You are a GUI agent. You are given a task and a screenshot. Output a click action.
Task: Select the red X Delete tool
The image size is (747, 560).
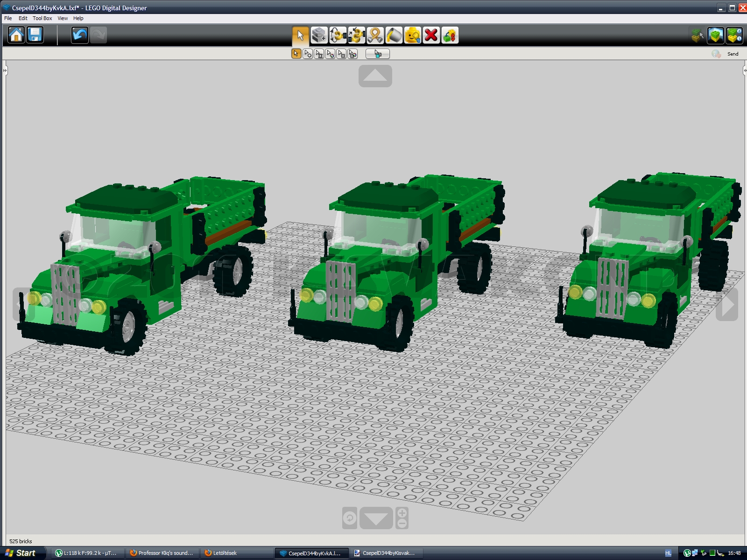pos(431,35)
